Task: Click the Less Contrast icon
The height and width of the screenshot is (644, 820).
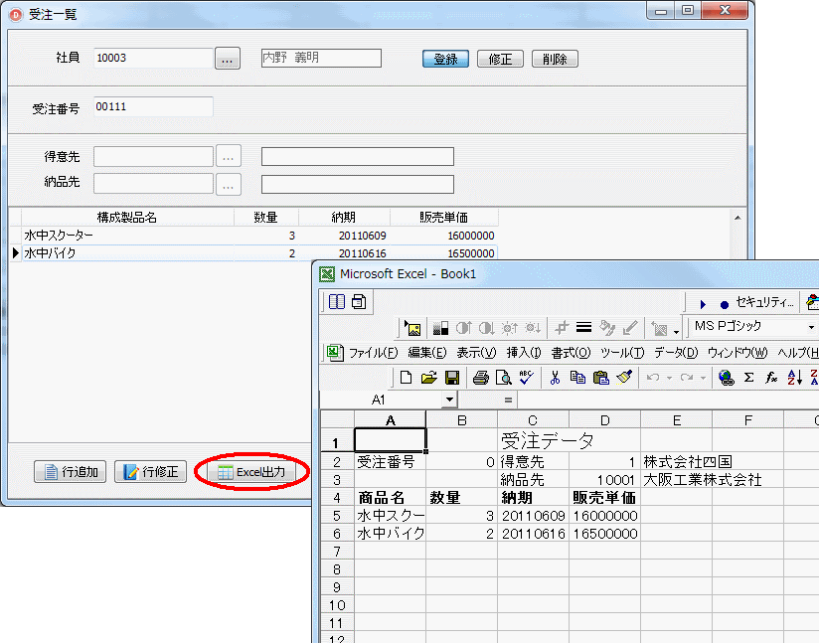Action: pos(486,328)
